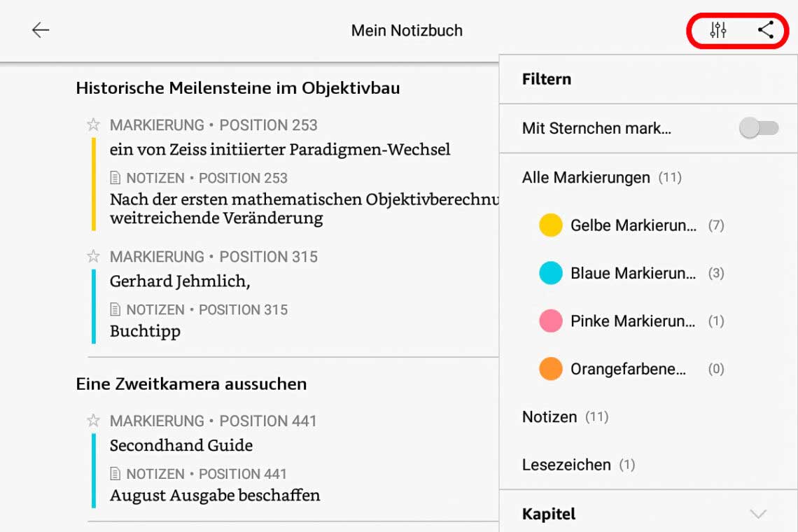Star the highlight at position 253
This screenshot has width=798, height=532.
[x=93, y=125]
